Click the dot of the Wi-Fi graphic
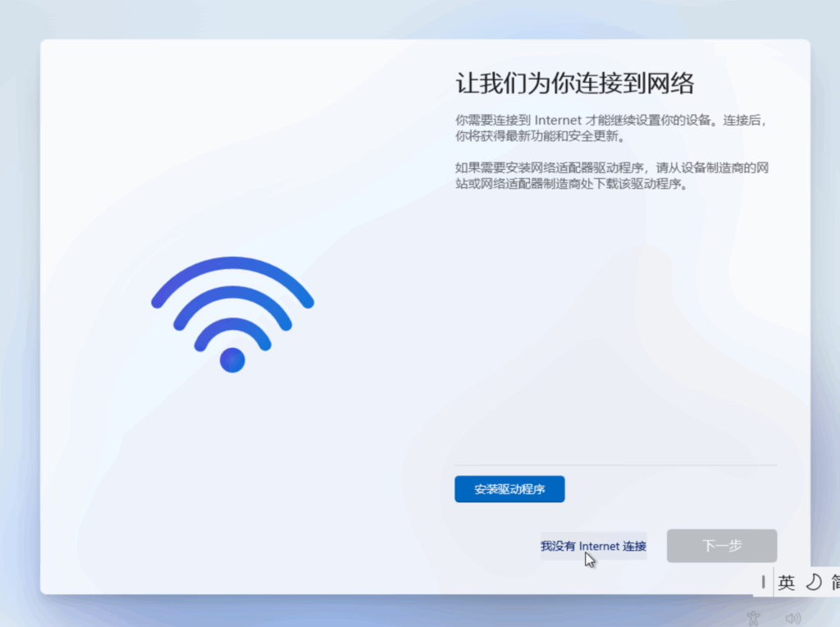Viewport: 840px width, 627px height. 232,360
